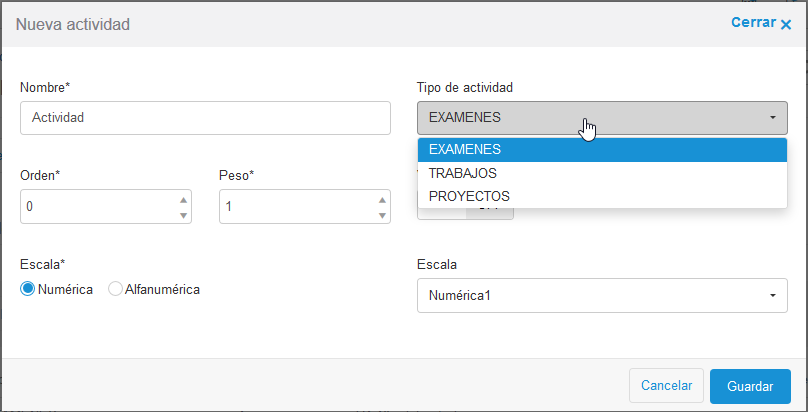Click the X icon beside Cerrar
The width and height of the screenshot is (808, 412).
click(786, 24)
